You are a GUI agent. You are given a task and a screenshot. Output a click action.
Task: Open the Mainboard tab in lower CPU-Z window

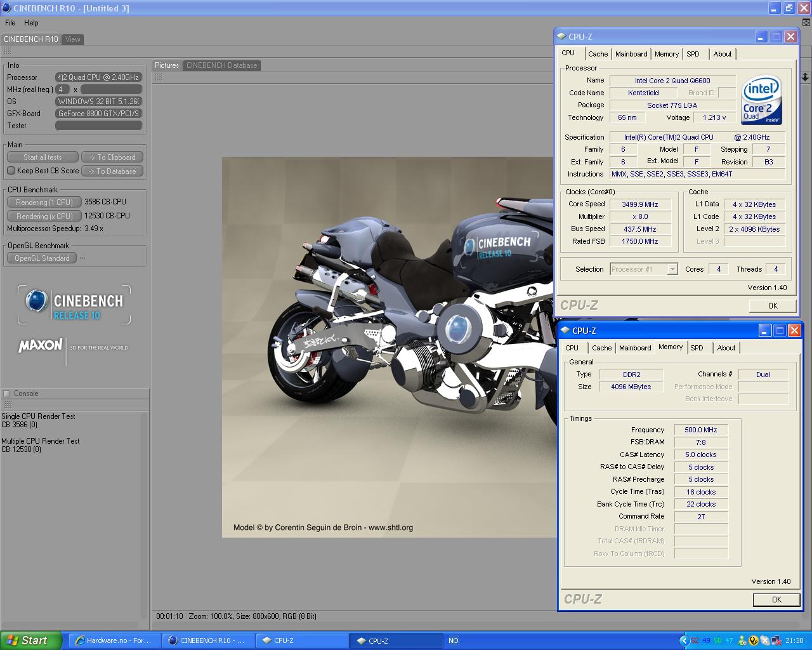coord(635,348)
